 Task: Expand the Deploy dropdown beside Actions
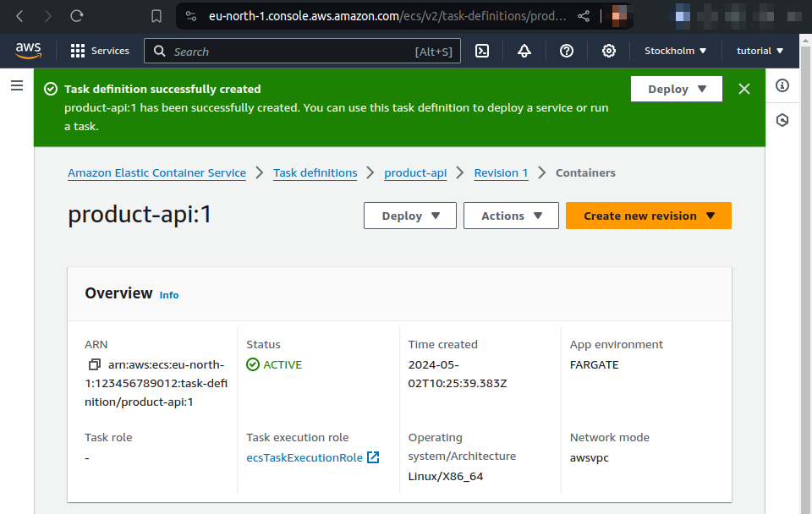coord(410,216)
